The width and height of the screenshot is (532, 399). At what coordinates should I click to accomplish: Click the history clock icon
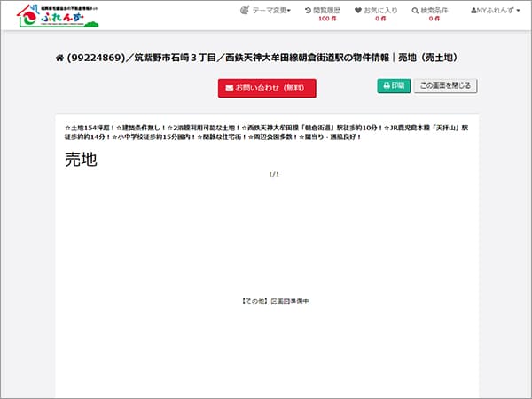point(308,11)
